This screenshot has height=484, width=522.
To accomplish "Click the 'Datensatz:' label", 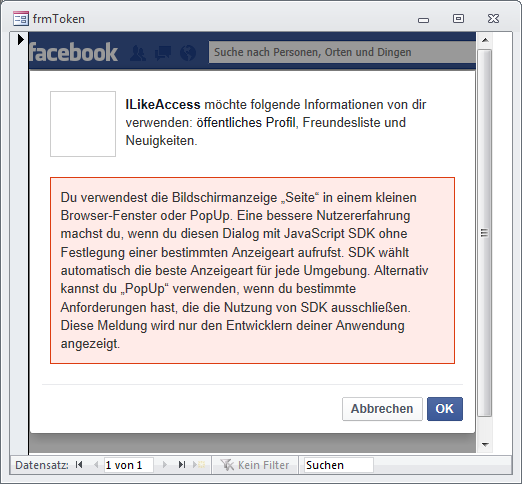I will click(42, 465).
